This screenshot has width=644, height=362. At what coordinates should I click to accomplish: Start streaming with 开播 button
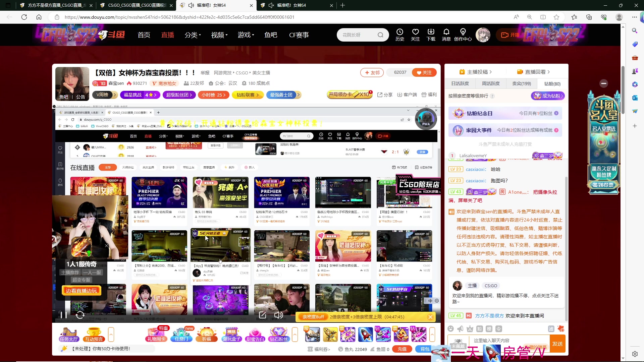tap(510, 35)
